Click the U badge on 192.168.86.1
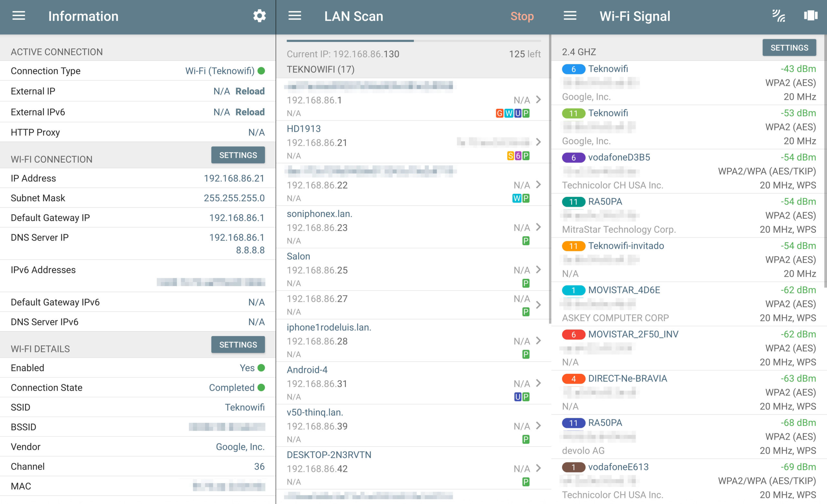827x504 pixels. pyautogui.click(x=518, y=113)
